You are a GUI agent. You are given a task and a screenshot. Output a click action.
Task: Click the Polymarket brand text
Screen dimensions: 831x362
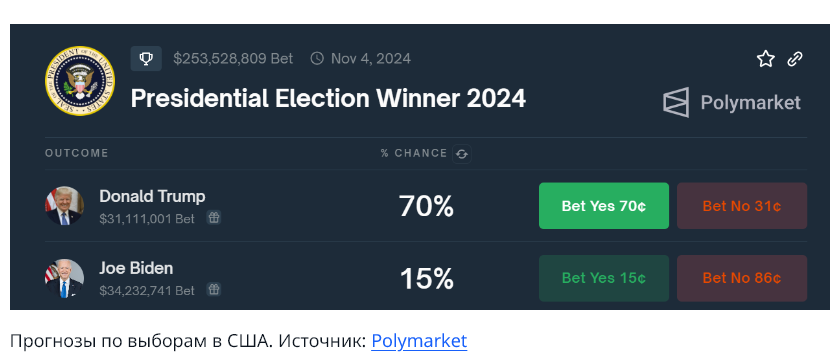[750, 102]
